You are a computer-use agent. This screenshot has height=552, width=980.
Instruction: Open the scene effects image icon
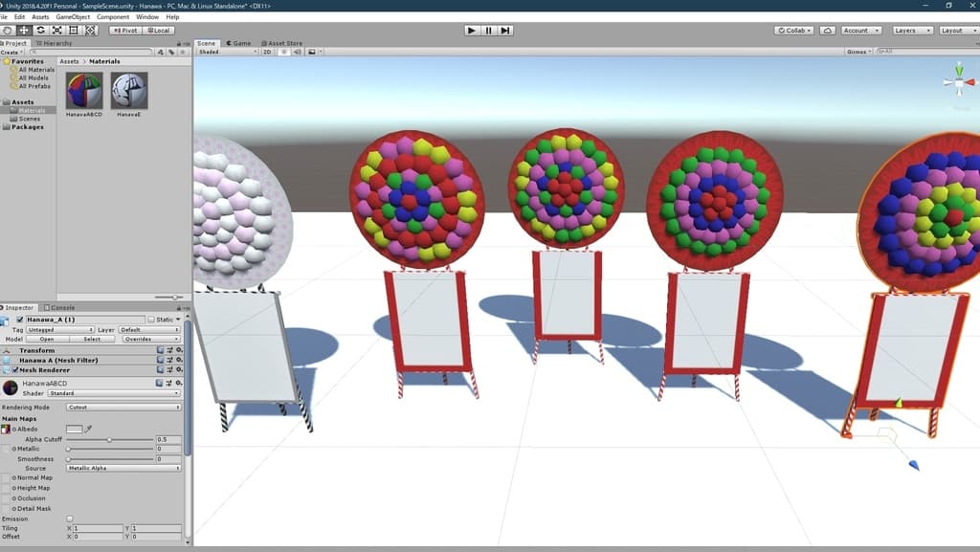[x=312, y=52]
